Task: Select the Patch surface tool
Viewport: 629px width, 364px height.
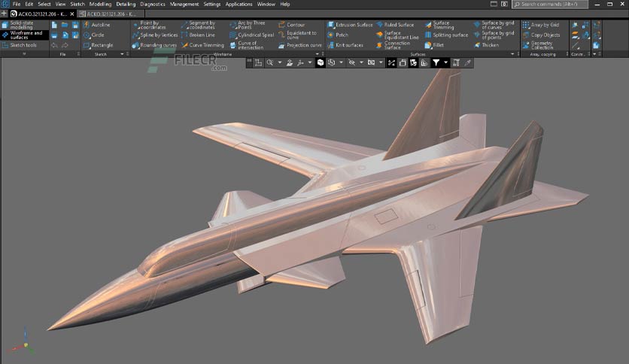Action: click(338, 35)
